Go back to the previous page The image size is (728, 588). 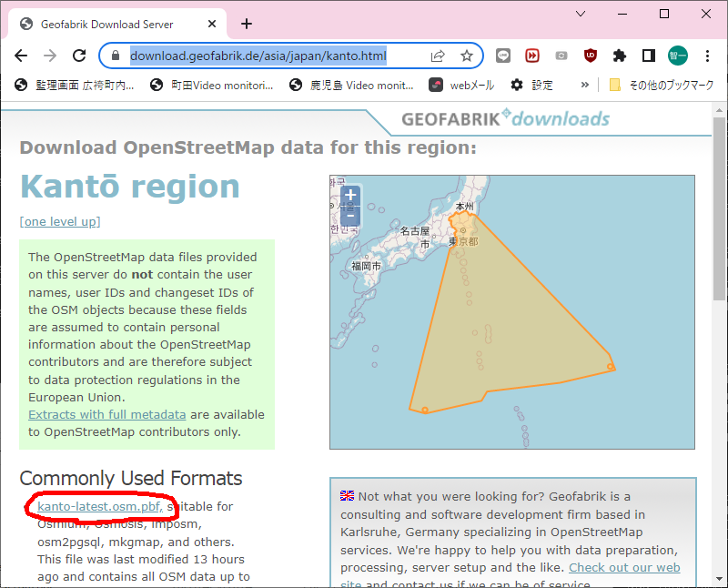tap(21, 56)
